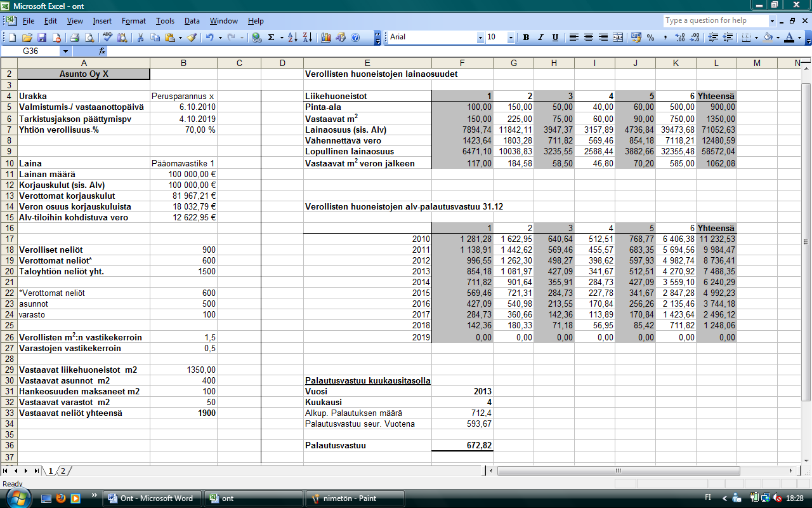The height and width of the screenshot is (508, 812).
Task: Open the Name Box dropdown arrow
Action: [x=65, y=51]
